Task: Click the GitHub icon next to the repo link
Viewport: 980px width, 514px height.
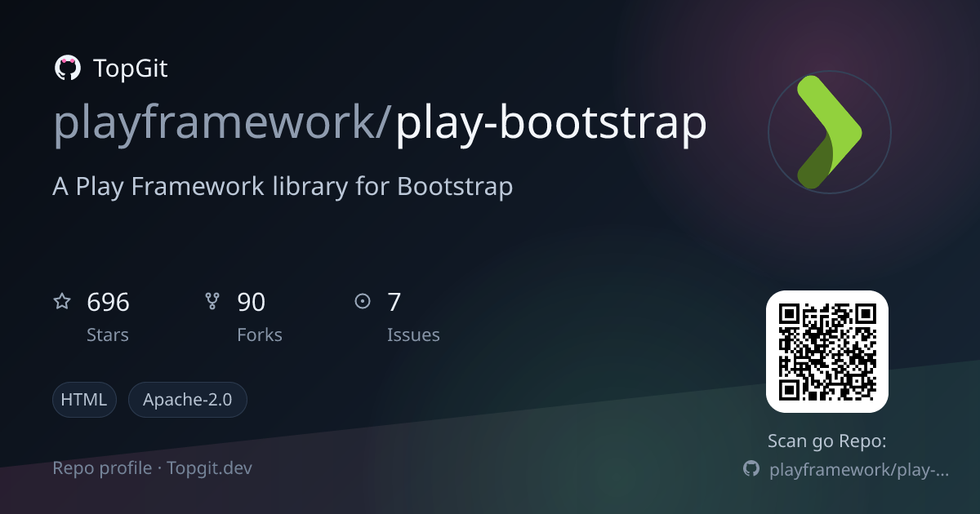Action: pos(751,469)
